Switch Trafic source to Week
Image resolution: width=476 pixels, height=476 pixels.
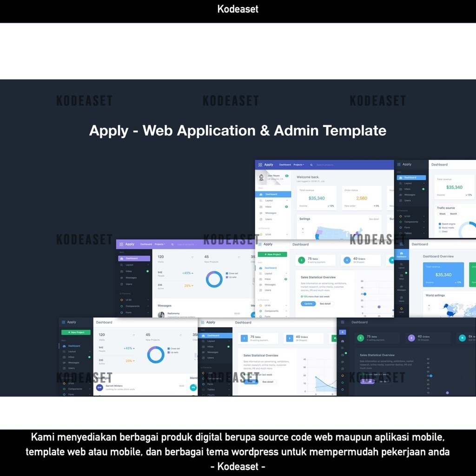(x=443, y=214)
